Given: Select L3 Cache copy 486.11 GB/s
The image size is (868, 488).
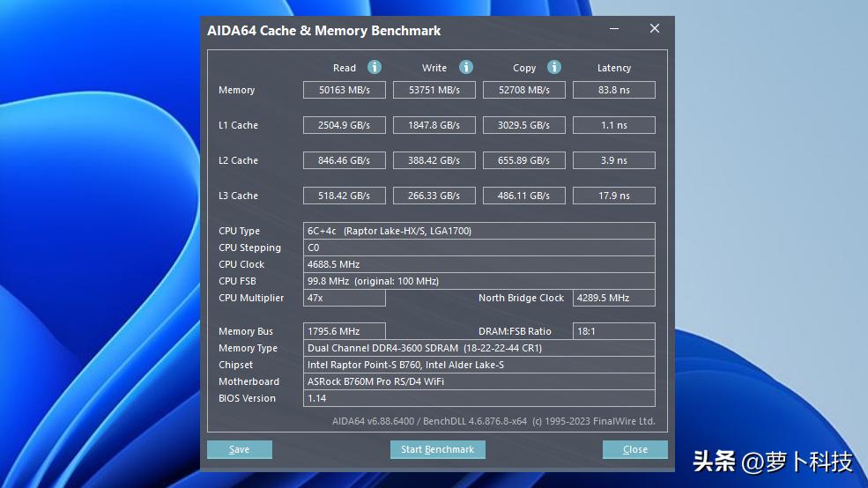Looking at the screenshot, I should pos(524,196).
